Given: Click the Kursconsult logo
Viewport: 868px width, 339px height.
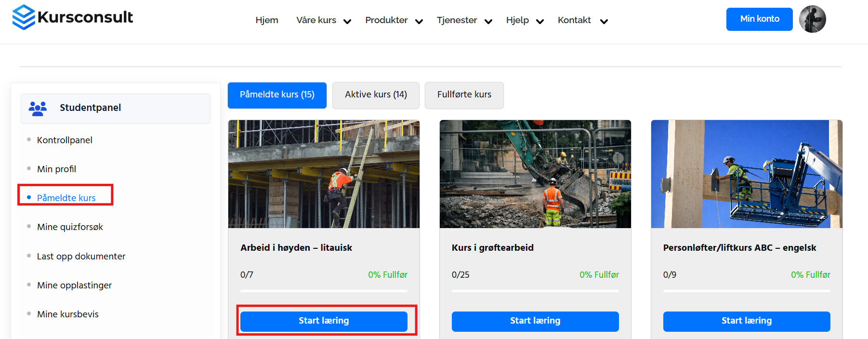Looking at the screenshot, I should (x=73, y=17).
